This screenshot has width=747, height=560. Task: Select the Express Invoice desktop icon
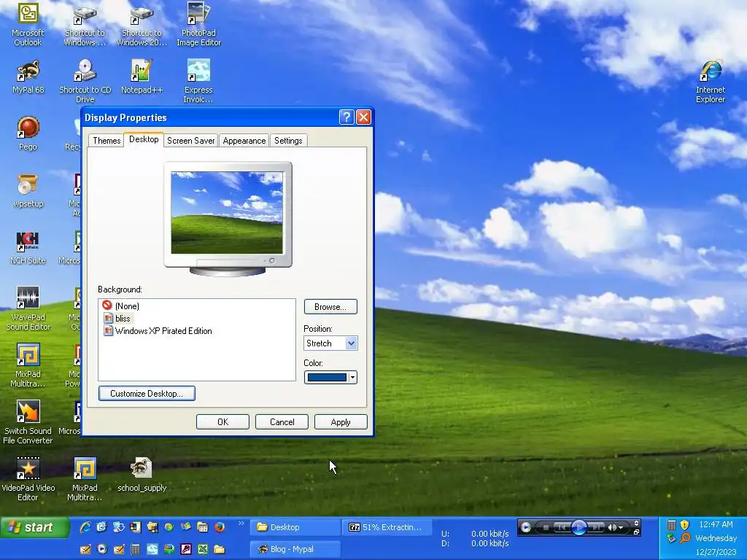tap(198, 81)
